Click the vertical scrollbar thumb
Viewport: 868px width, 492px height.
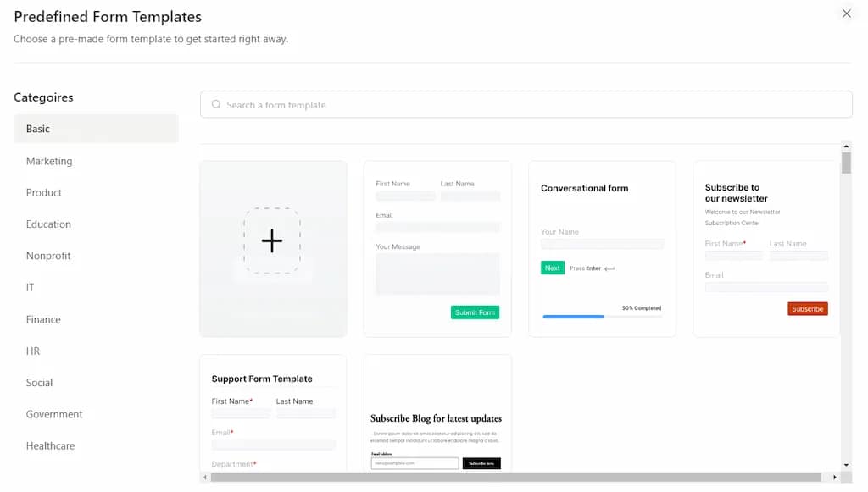tap(846, 163)
